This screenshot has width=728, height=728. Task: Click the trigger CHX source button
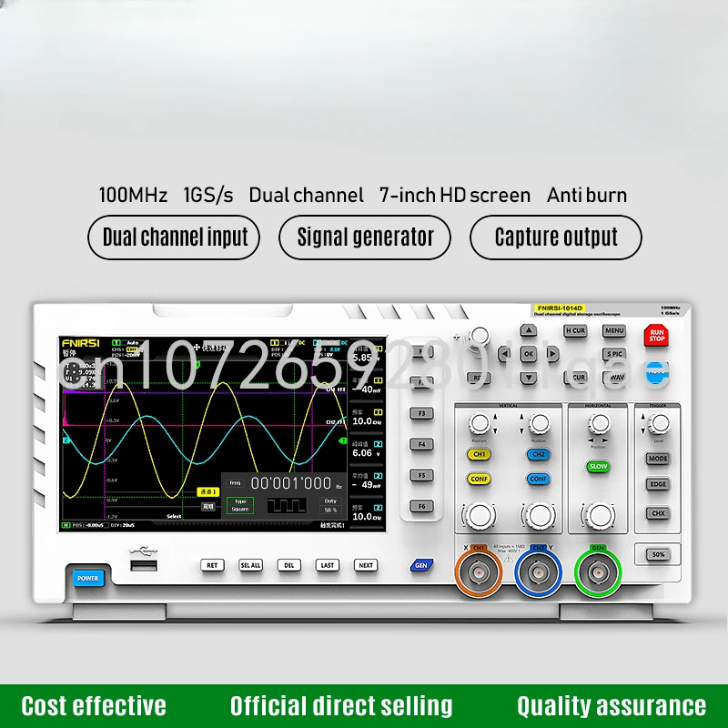point(658,513)
